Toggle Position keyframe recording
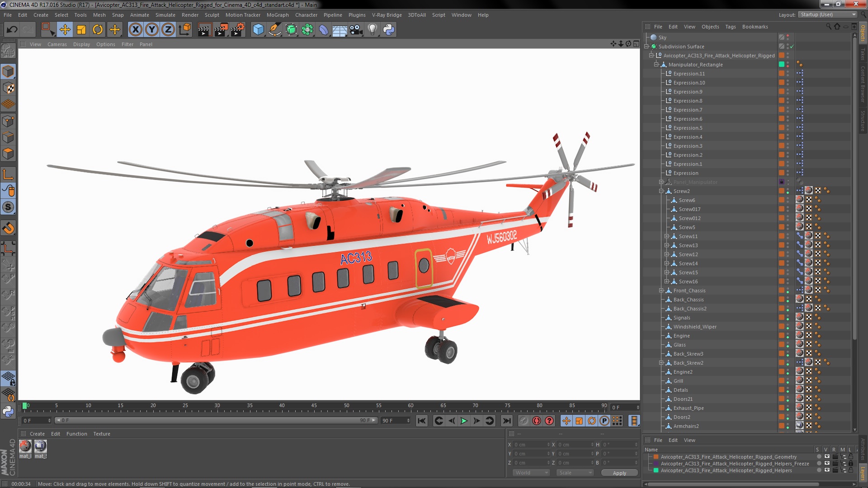 point(566,421)
